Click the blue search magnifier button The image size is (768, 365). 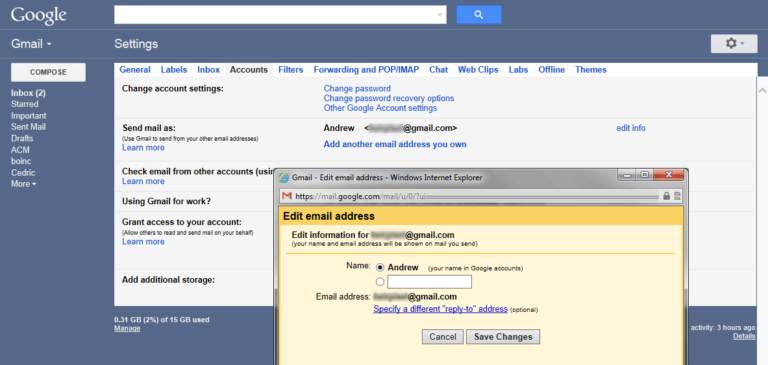point(479,15)
